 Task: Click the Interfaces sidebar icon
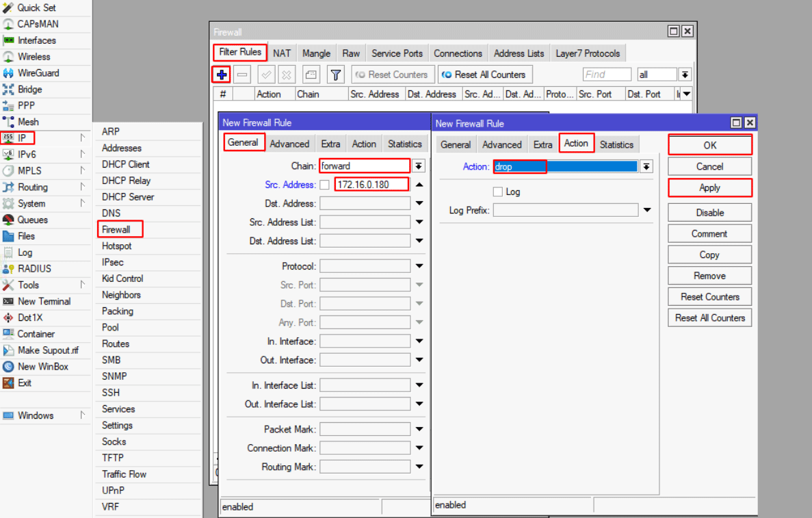[x=8, y=40]
